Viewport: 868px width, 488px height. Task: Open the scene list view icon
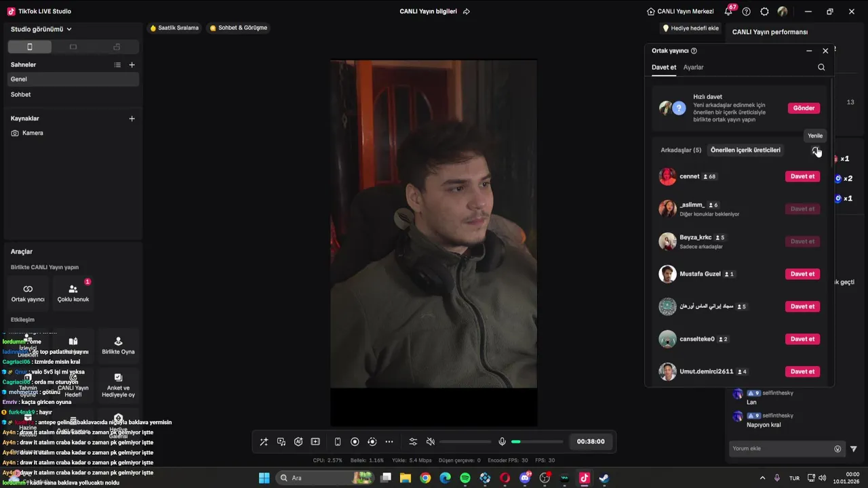117,64
